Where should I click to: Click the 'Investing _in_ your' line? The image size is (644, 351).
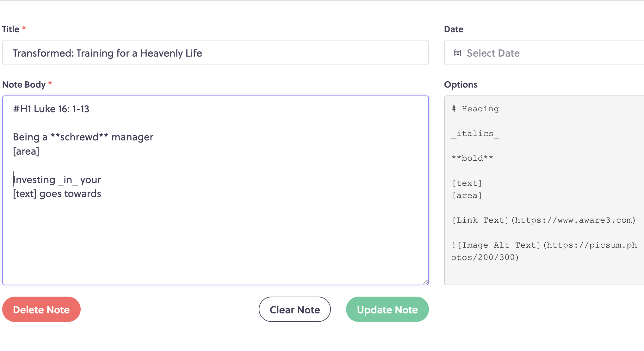(57, 180)
